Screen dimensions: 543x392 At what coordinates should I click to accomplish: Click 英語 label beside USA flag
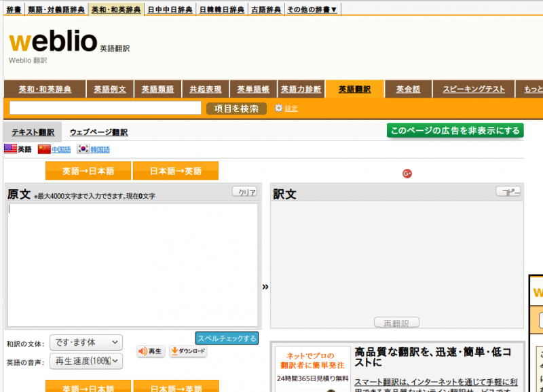[x=24, y=149]
